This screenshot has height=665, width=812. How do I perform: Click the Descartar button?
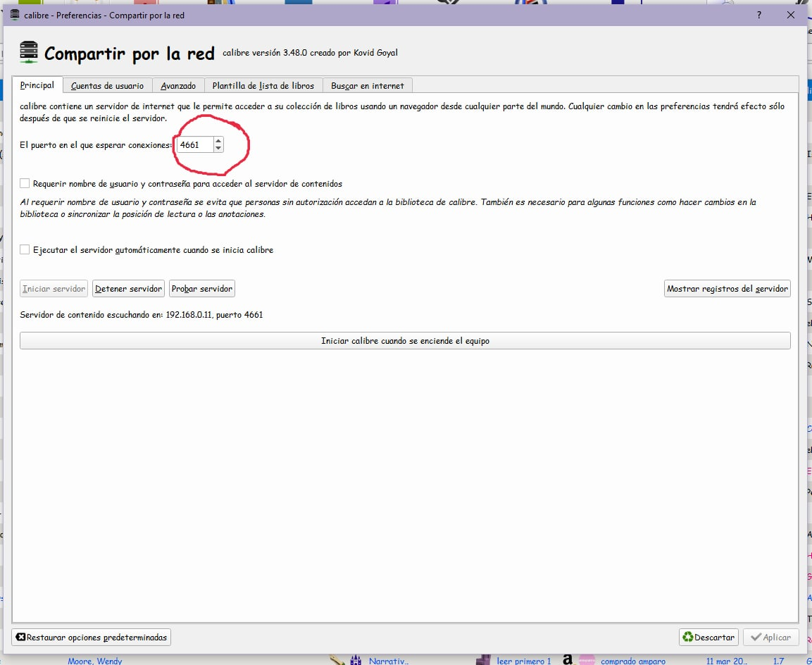708,637
